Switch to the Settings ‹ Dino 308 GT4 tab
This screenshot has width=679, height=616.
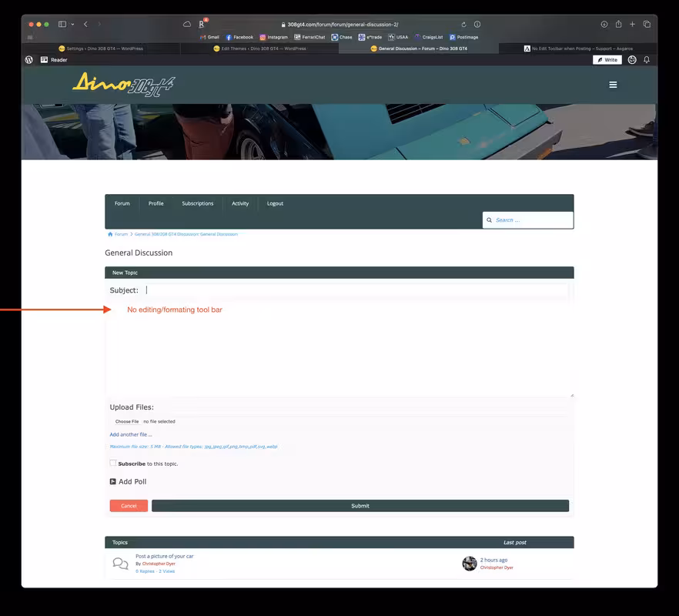click(101, 49)
